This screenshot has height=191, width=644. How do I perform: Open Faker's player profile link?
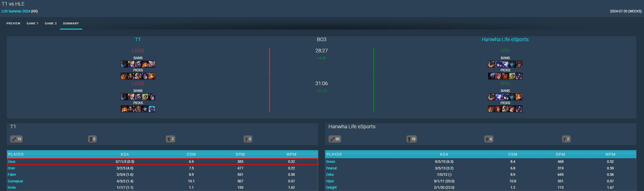click(12, 174)
